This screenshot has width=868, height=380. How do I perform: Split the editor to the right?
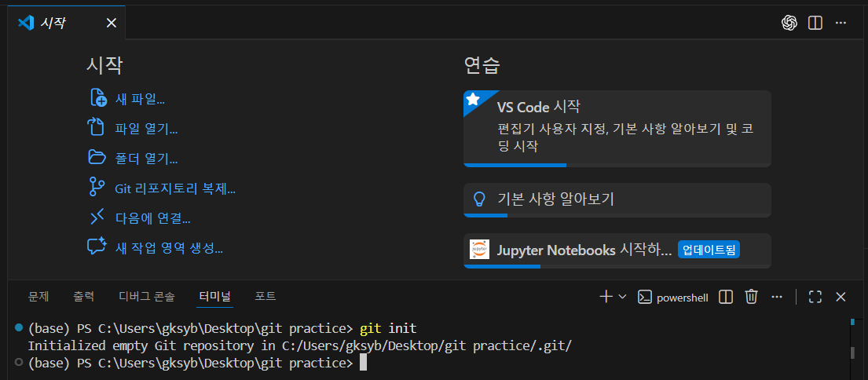pyautogui.click(x=815, y=23)
